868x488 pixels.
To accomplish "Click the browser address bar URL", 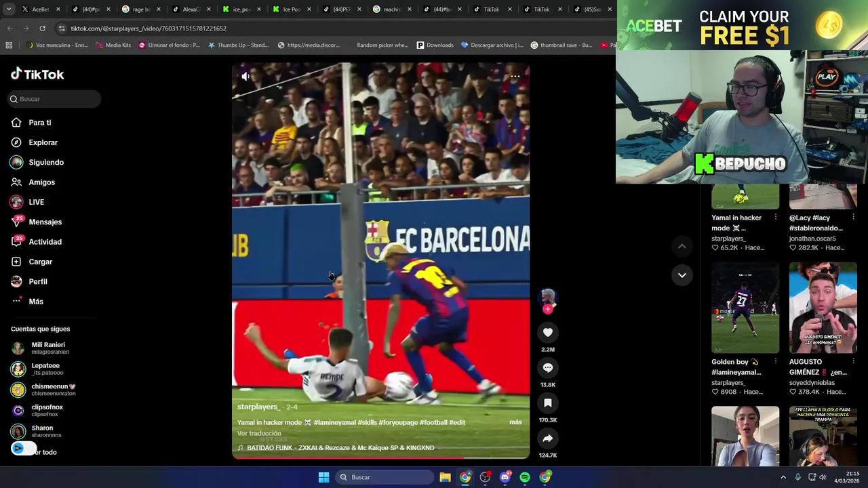I will click(x=149, y=28).
